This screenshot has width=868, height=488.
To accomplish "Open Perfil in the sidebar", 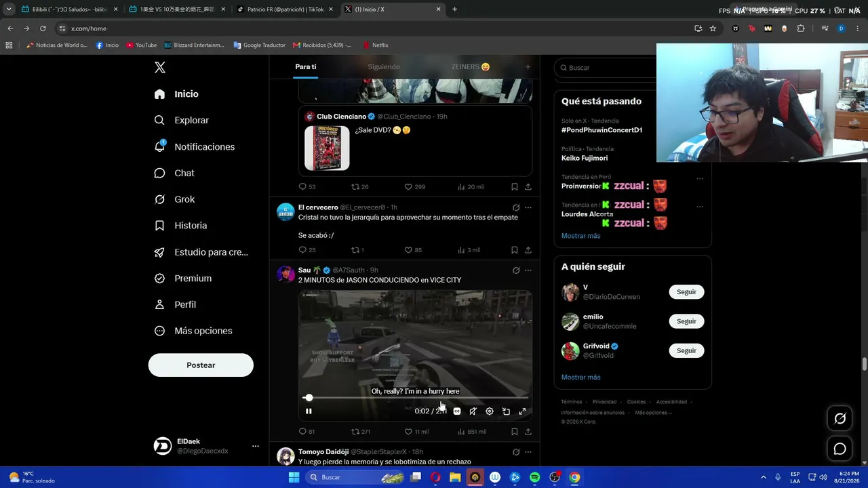I will point(175,304).
